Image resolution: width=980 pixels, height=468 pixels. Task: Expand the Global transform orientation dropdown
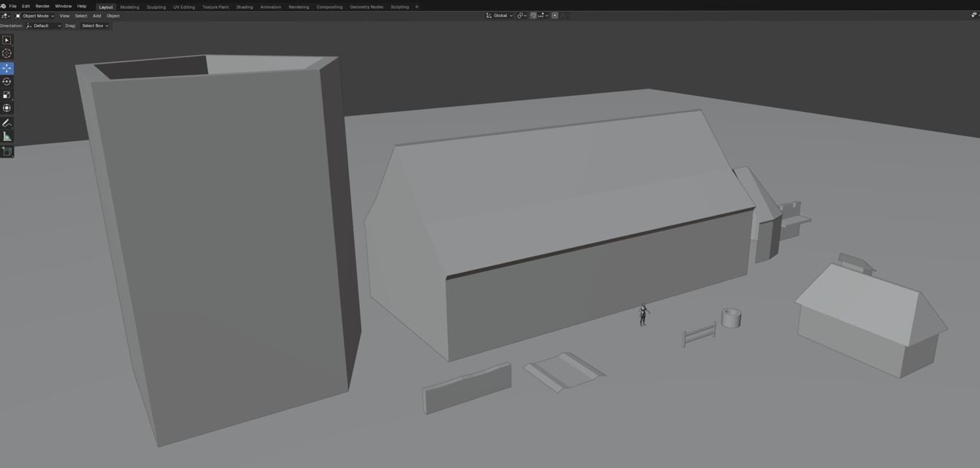500,15
